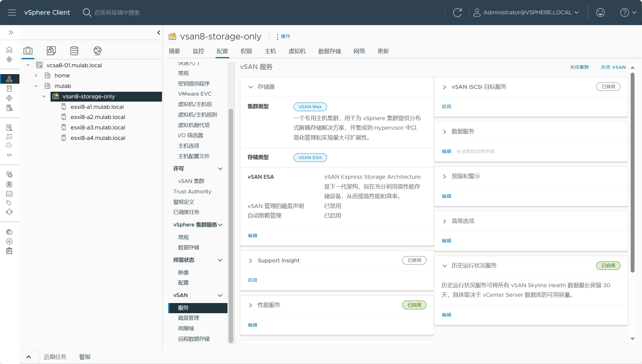The image size is (642, 364).
Task: Open Shortcuts icon below Home in sidebar
Action: coord(9,59)
